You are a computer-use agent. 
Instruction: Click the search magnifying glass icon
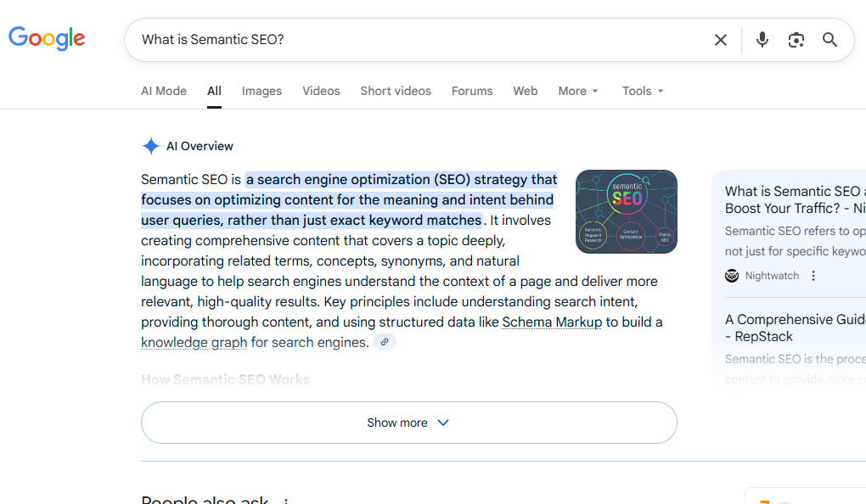[829, 39]
